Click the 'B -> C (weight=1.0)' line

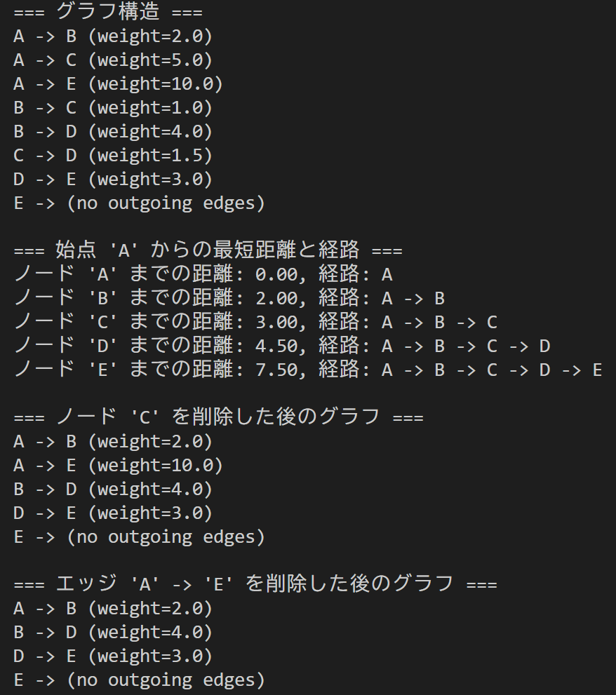pos(112,107)
